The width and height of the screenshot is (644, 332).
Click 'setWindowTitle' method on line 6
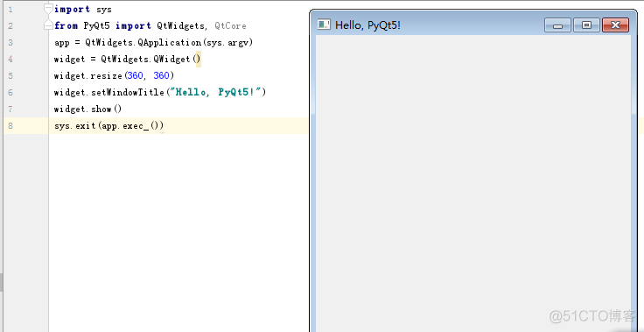128,92
